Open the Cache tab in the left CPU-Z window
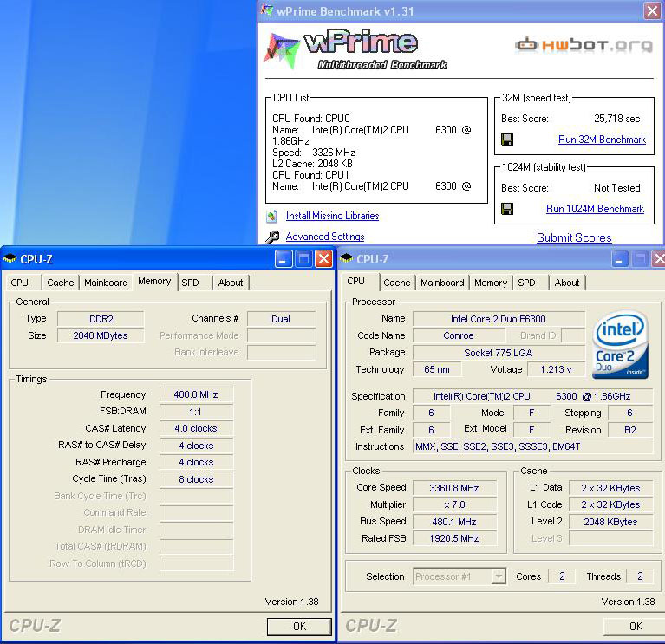The width and height of the screenshot is (665, 644). coord(60,283)
